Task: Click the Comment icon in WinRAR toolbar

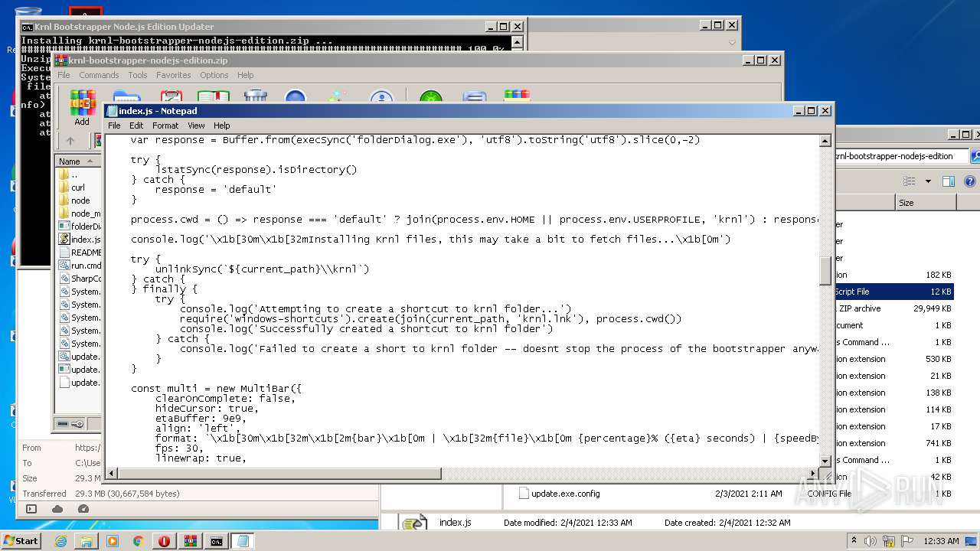Action: coord(475,96)
